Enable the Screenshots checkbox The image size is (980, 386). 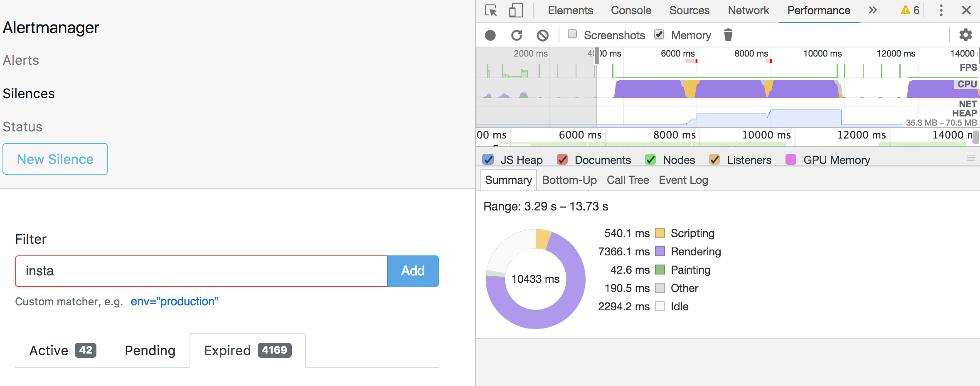click(x=572, y=34)
